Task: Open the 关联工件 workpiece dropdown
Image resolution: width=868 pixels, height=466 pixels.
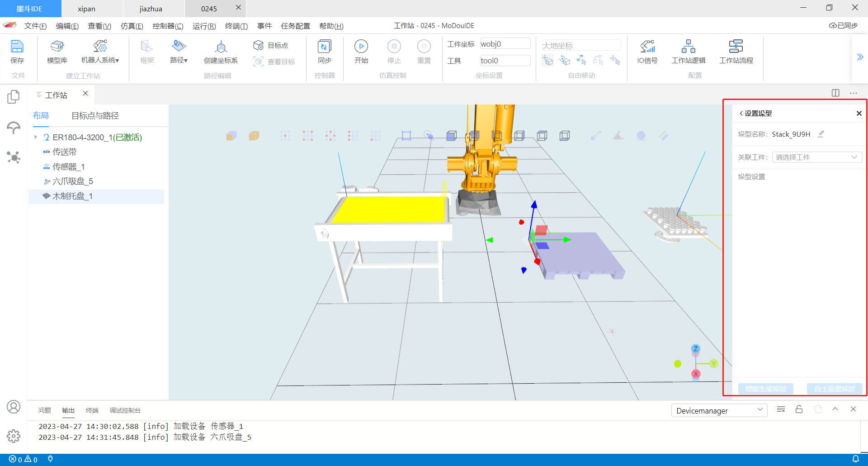Action: coord(816,157)
